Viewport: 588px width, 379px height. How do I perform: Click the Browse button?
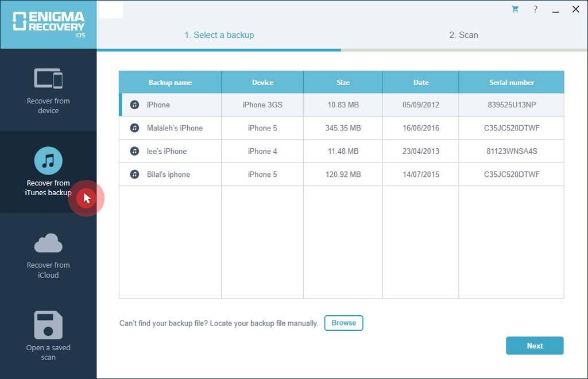(x=343, y=323)
